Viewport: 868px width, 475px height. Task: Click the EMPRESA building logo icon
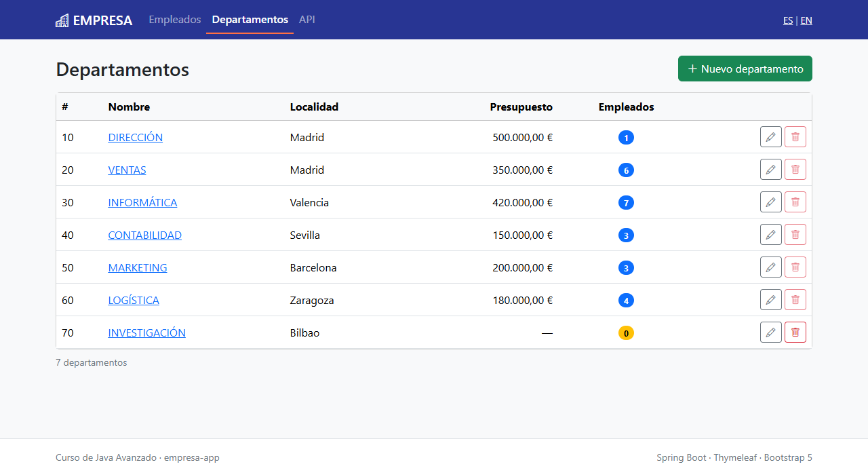point(62,20)
